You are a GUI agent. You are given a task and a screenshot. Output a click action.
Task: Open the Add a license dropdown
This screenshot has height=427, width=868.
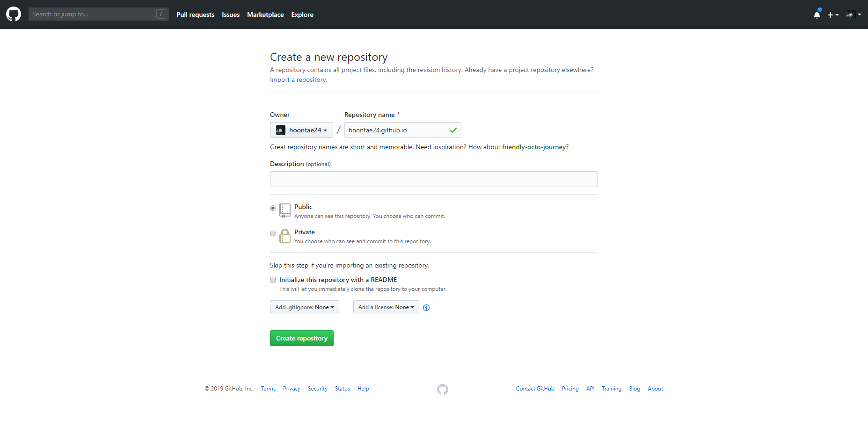click(386, 307)
